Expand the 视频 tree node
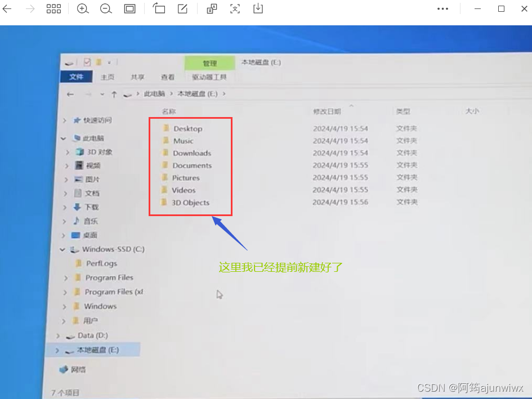 coord(67,166)
